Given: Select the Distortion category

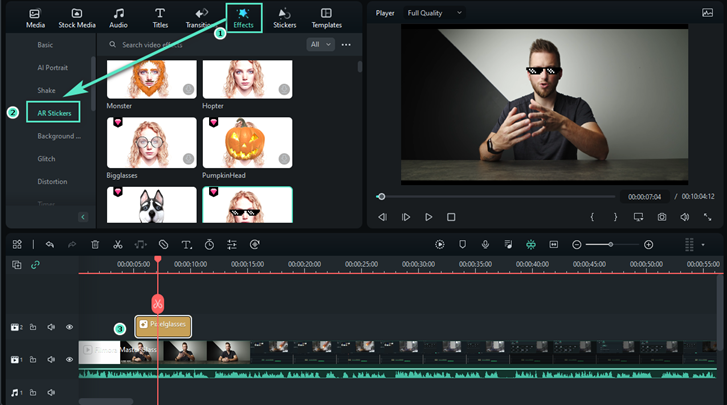Looking at the screenshot, I should tap(52, 181).
